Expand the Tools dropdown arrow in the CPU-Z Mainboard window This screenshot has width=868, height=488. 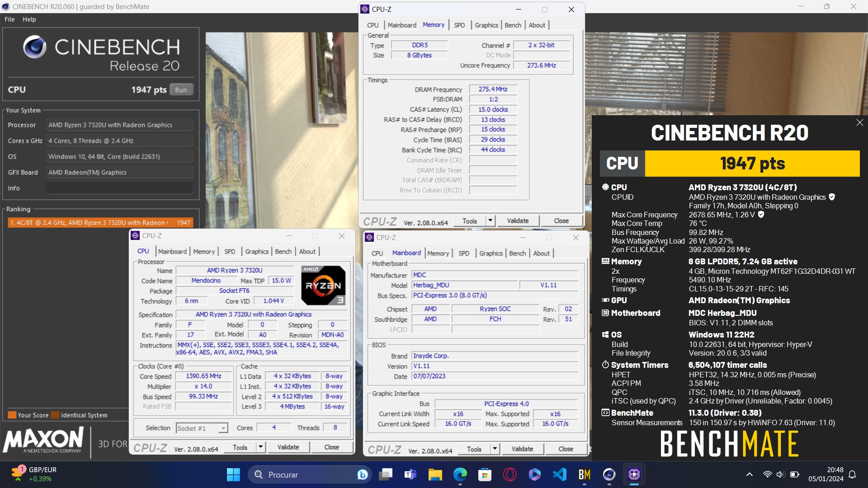click(495, 449)
